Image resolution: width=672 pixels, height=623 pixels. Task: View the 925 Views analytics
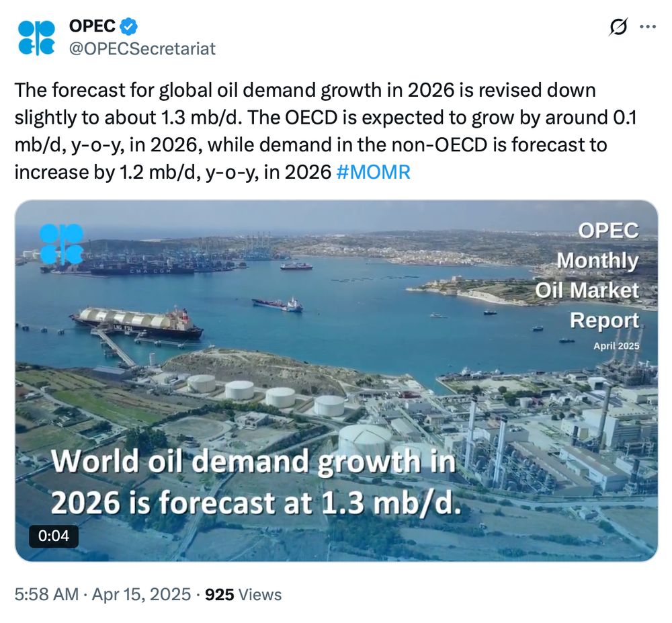[x=243, y=595]
